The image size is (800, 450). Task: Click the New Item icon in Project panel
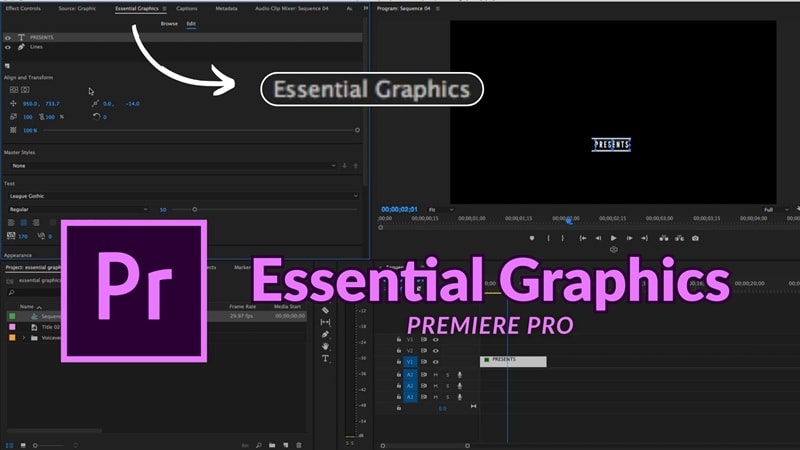(286, 445)
